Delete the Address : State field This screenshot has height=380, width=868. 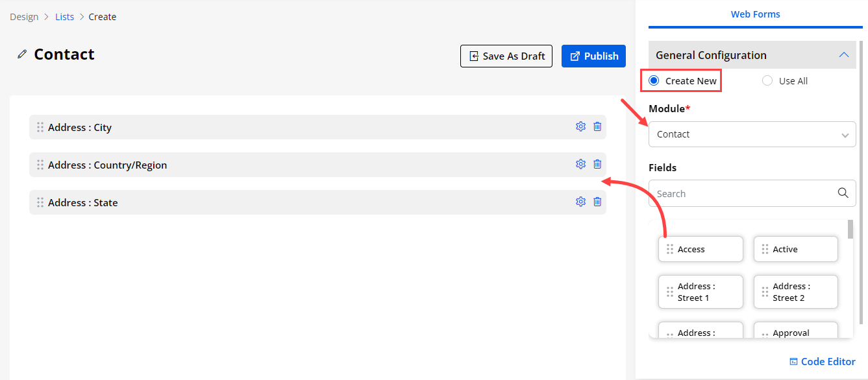pos(597,202)
